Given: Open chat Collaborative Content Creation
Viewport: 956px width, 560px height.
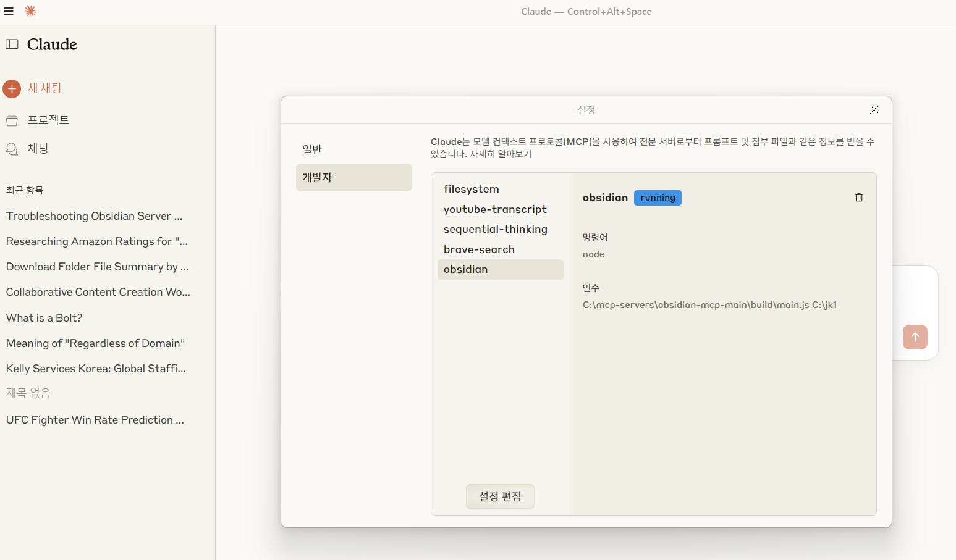Looking at the screenshot, I should pos(98,292).
